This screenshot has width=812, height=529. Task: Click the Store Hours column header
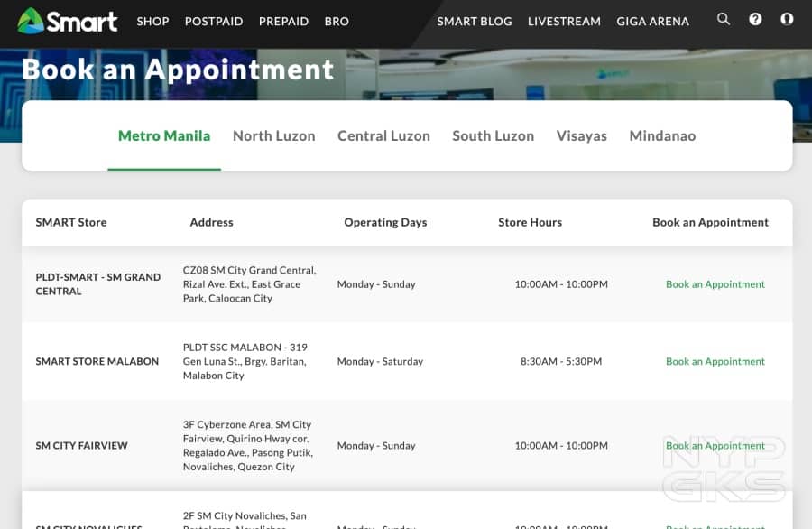tap(530, 222)
